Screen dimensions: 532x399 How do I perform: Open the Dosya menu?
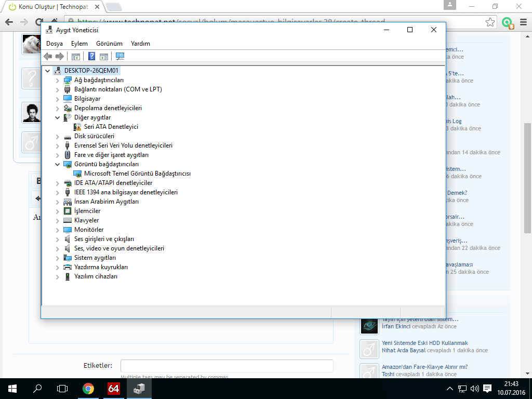point(55,44)
